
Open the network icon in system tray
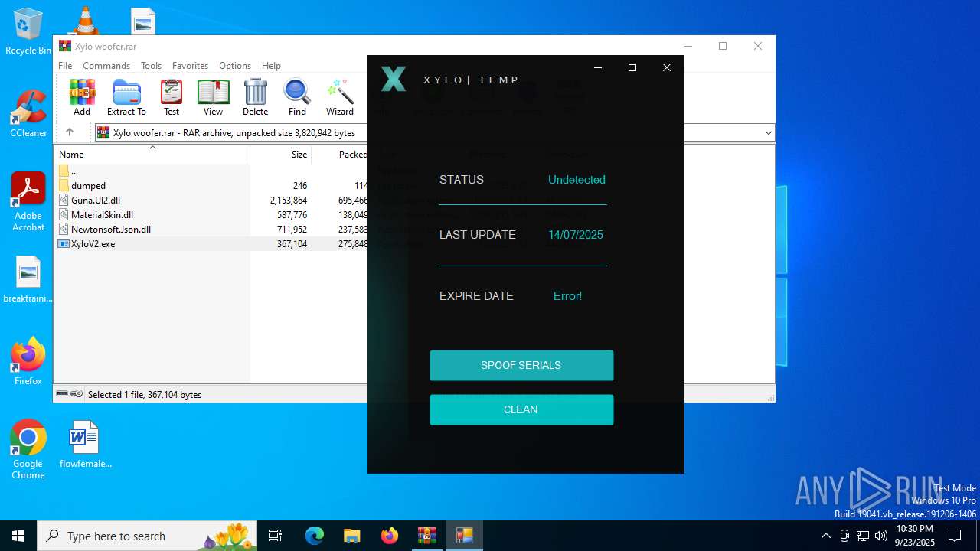[863, 536]
